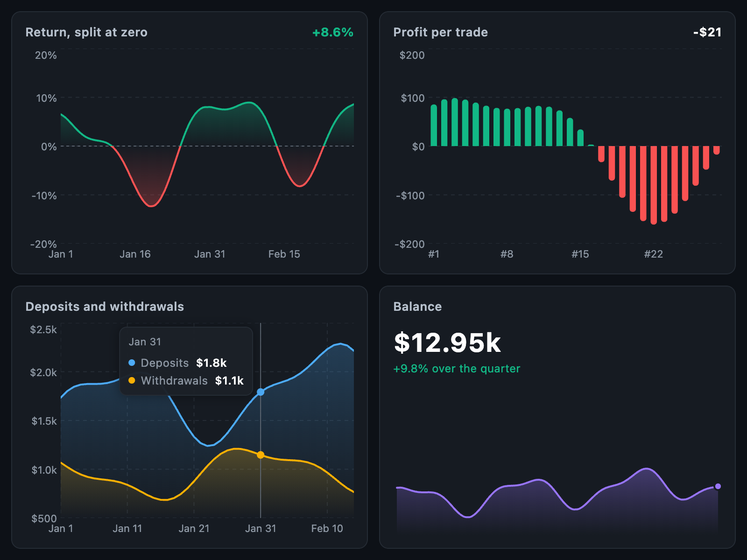747x560 pixels.
Task: Click the +8.6% return value
Action: [x=332, y=32]
